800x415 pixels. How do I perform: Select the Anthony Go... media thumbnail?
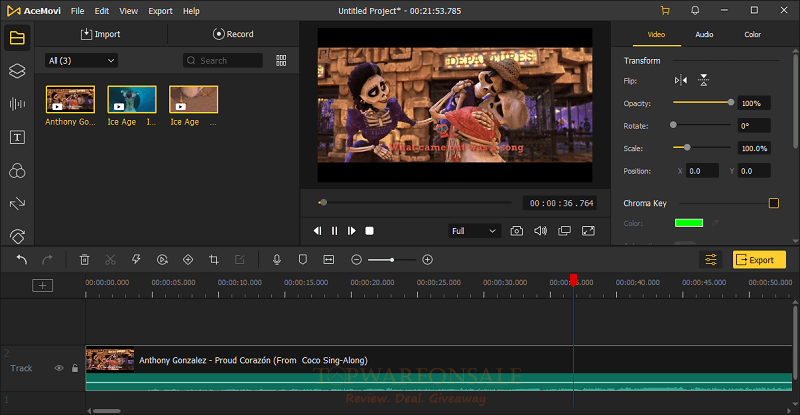point(70,99)
